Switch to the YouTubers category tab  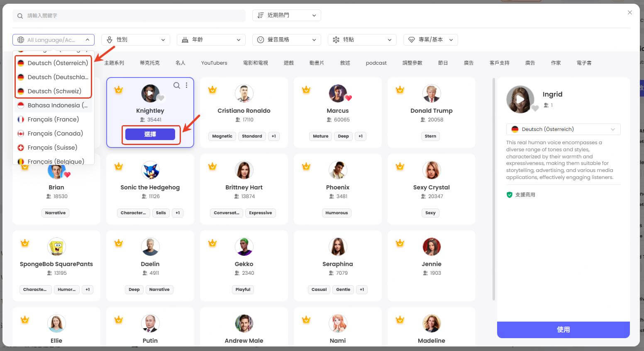(214, 63)
